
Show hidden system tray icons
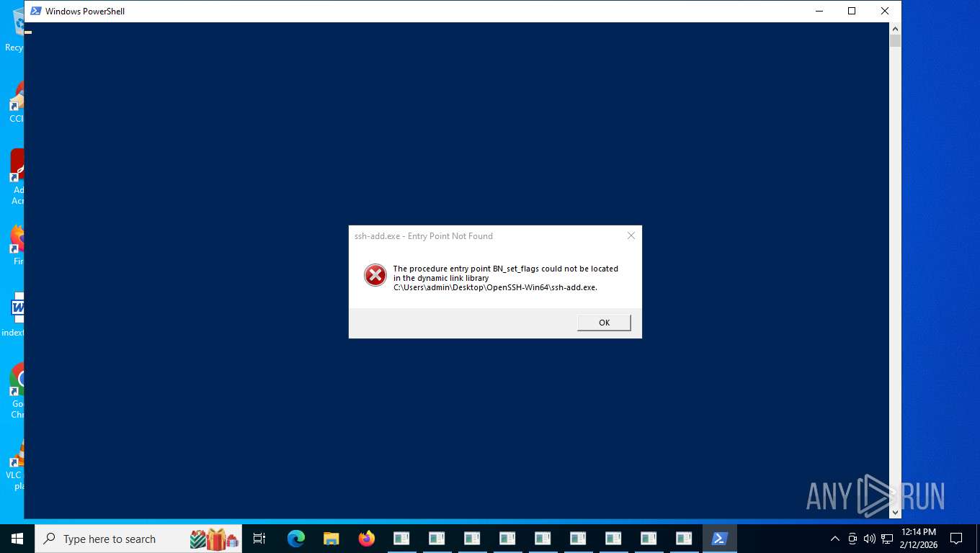[835, 539]
